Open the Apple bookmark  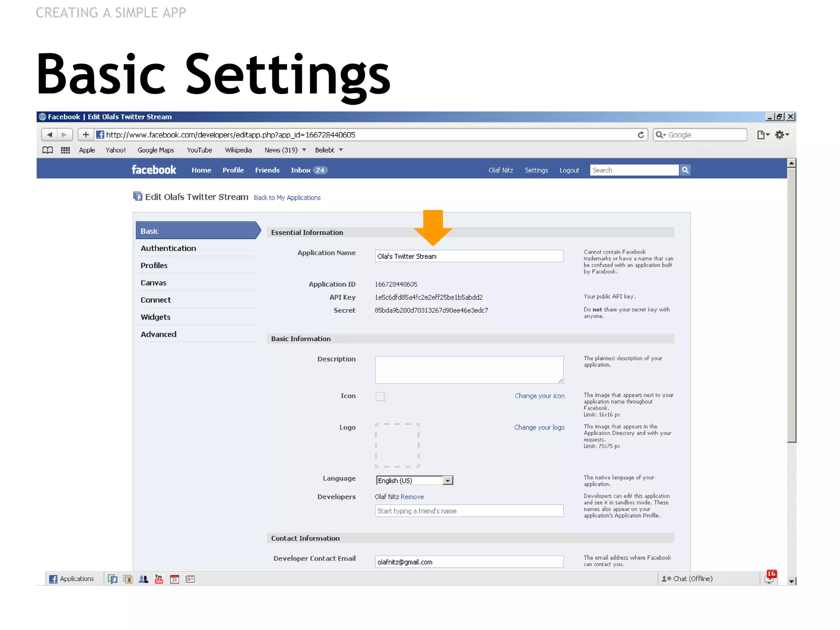tap(87, 150)
